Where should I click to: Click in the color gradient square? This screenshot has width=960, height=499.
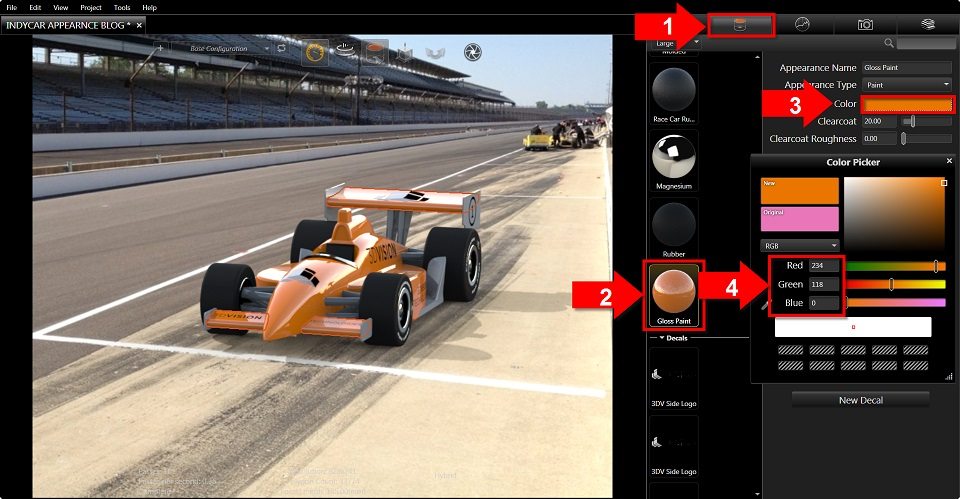[x=895, y=214]
